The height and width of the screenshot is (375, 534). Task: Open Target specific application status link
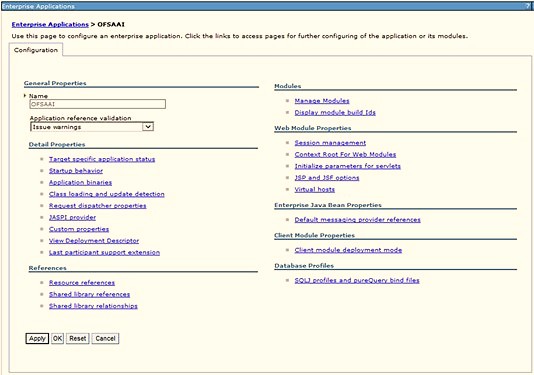tap(102, 159)
